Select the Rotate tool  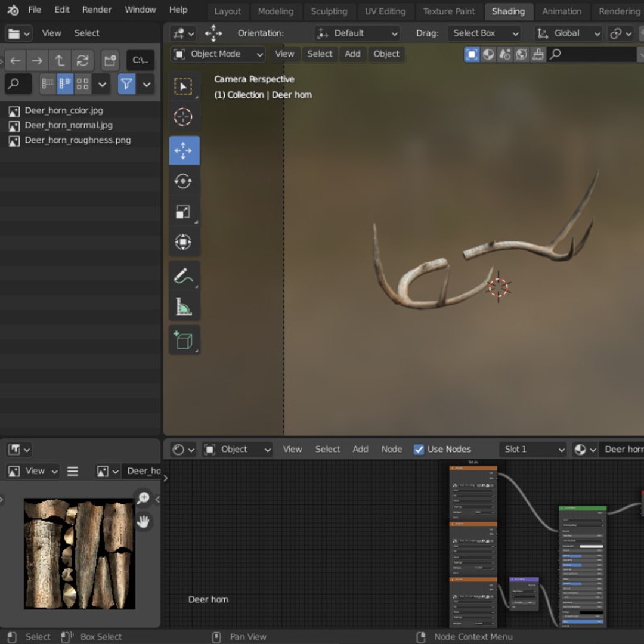pyautogui.click(x=183, y=181)
